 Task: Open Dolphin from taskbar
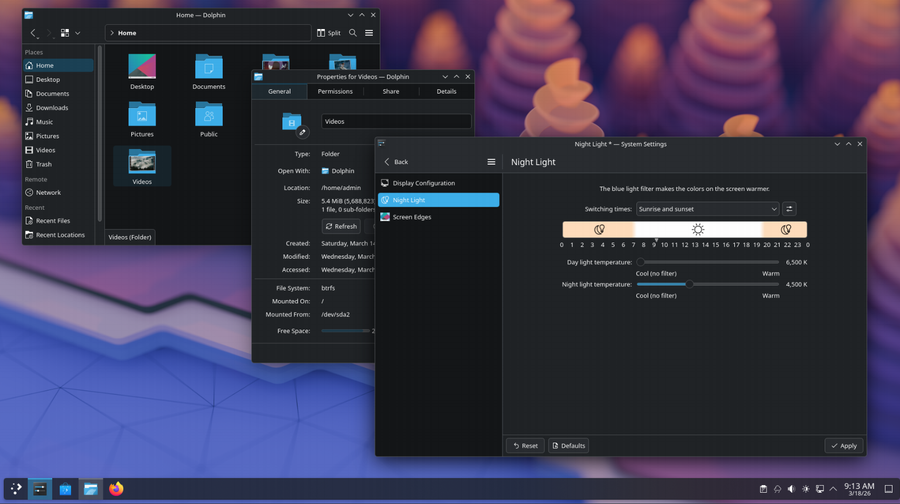point(91,489)
